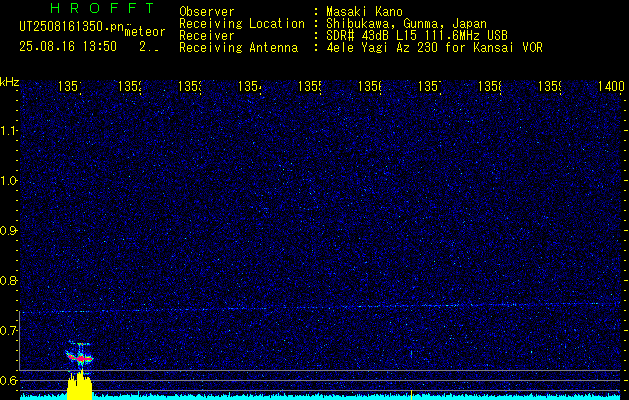Click the 0.6 kHz frequency axis label
The height and width of the screenshot is (400, 629).
point(8,380)
